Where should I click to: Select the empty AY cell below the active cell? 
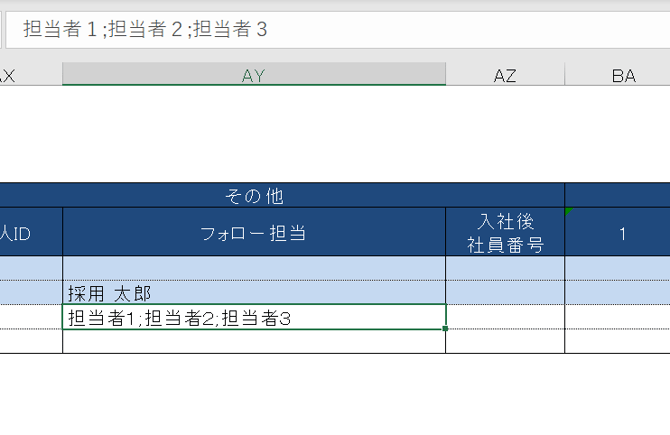point(254,341)
